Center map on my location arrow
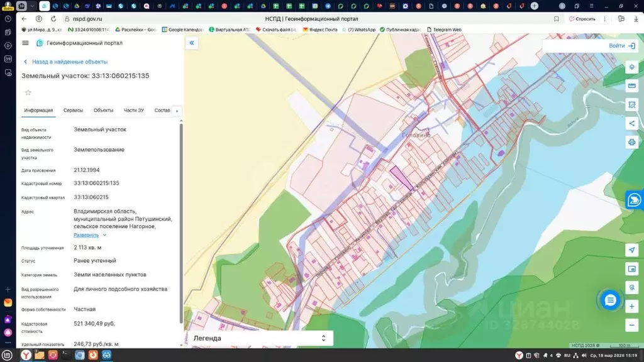 tap(632, 250)
